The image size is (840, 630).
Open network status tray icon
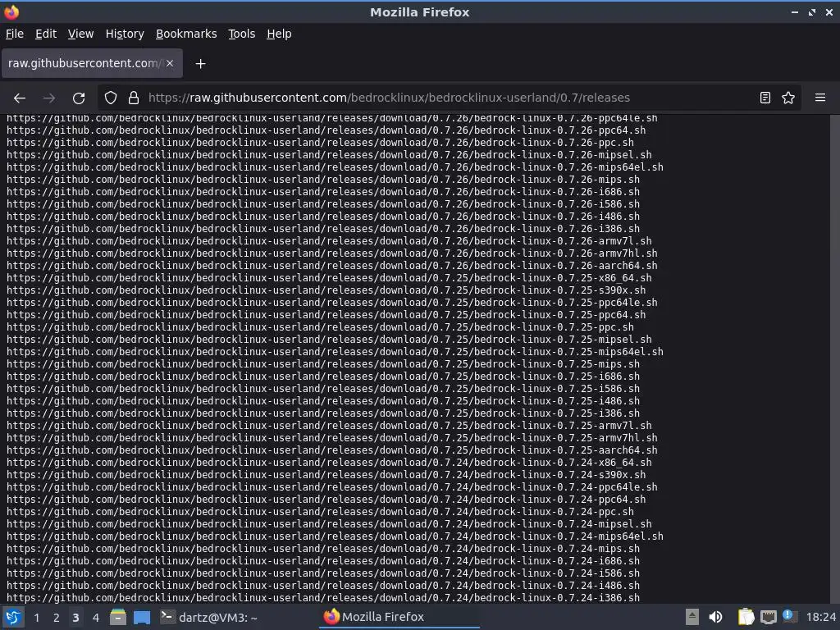(769, 617)
